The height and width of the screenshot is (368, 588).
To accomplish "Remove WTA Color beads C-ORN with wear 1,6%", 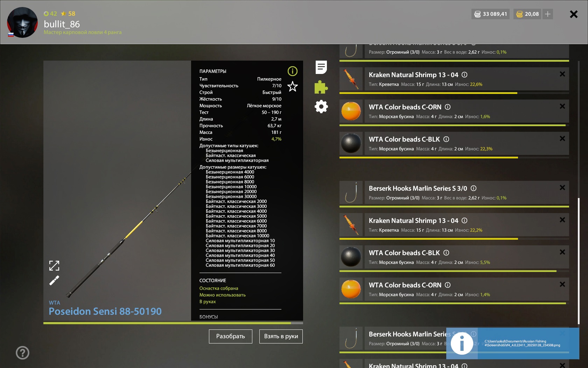I will [562, 106].
